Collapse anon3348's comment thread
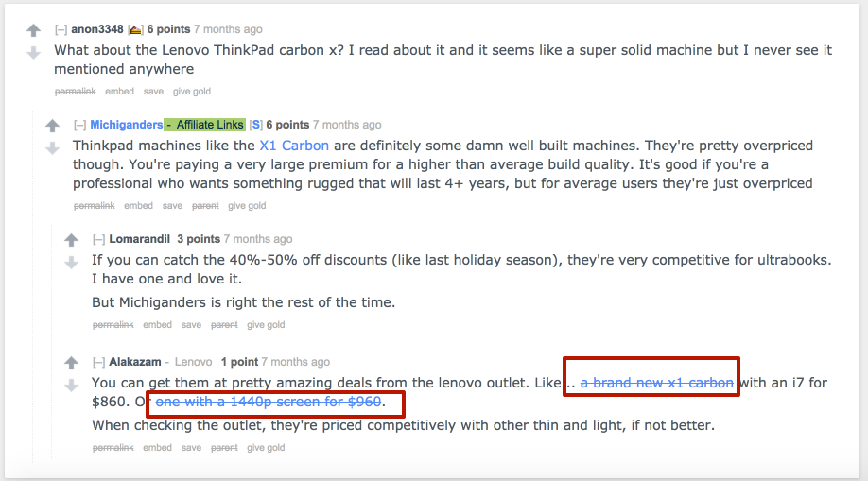The image size is (868, 481). coord(61,30)
